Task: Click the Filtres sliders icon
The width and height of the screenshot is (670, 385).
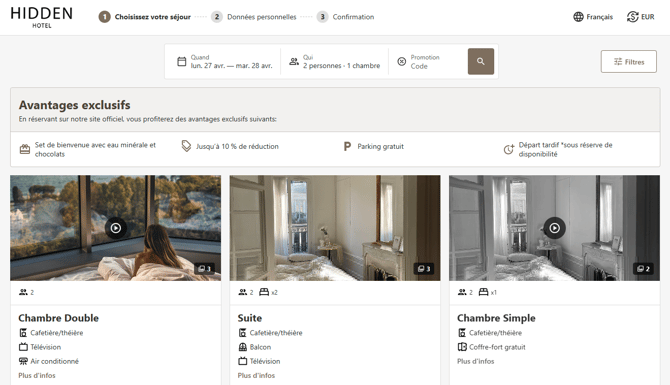Action: pyautogui.click(x=618, y=62)
